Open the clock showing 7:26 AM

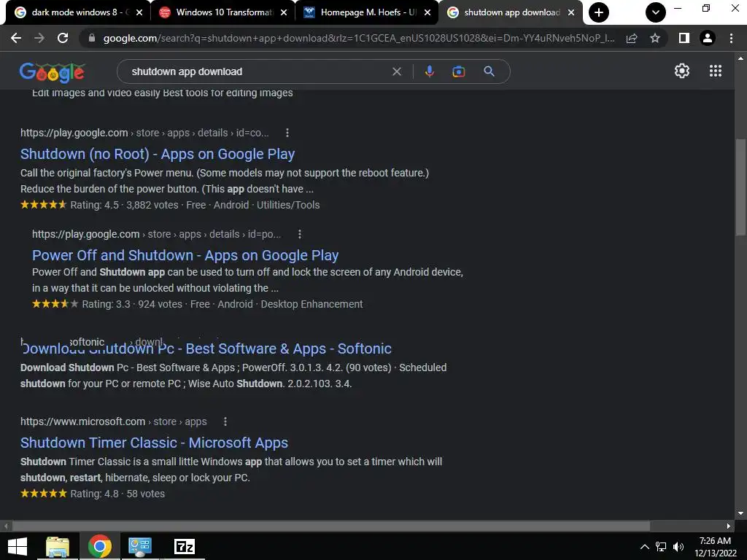[715, 547]
